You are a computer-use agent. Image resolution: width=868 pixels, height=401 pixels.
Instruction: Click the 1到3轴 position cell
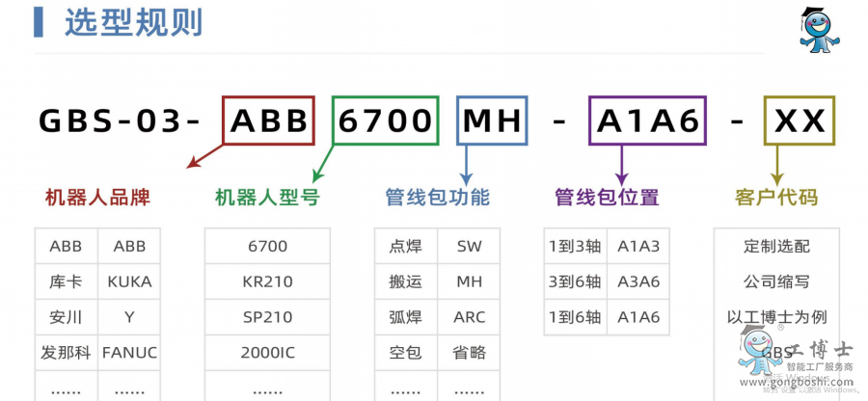tap(575, 246)
